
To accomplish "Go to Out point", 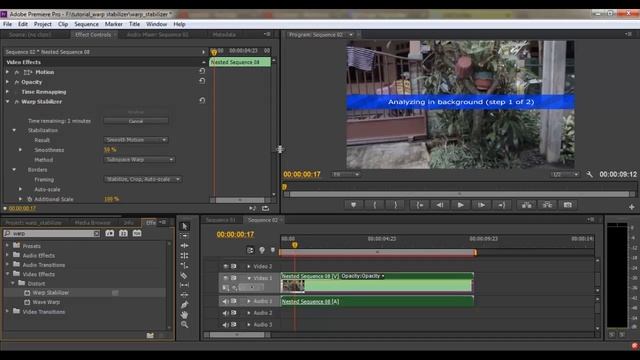I will point(502,205).
